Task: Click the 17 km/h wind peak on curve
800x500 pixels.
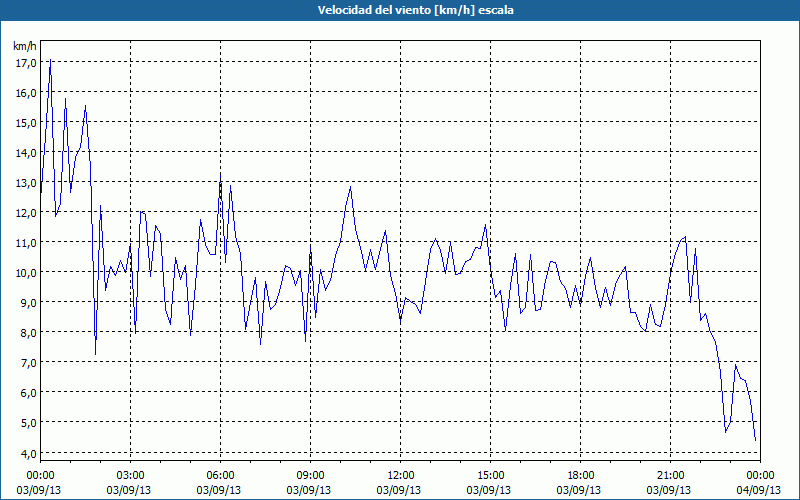Action: pyautogui.click(x=50, y=60)
